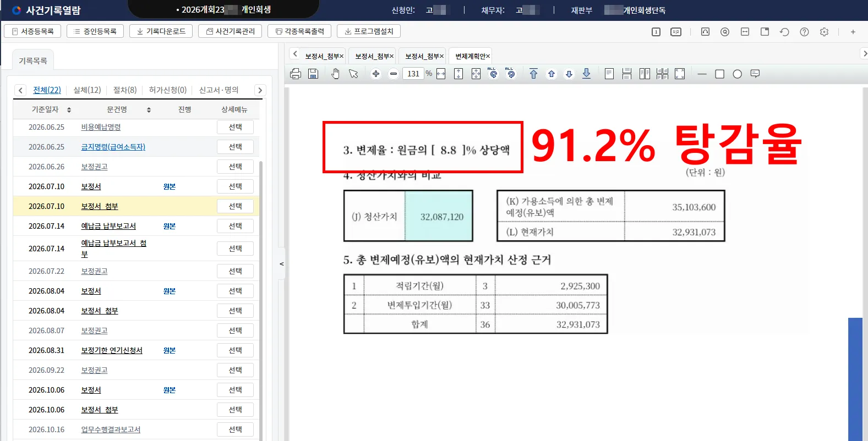This screenshot has height=441, width=868.
Task: Select the 허가신청(0) filter tab
Action: tap(168, 90)
